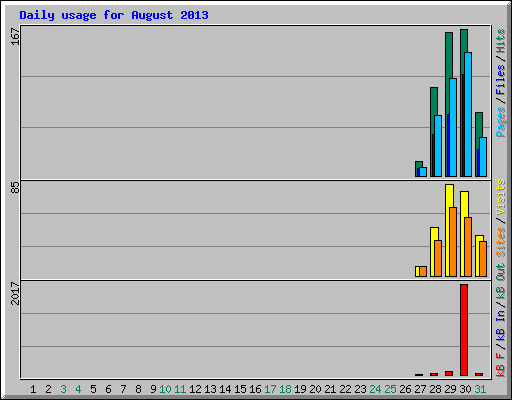Viewport: 512px width, 400px height.
Task: Click day 17 on the x-axis
Action: coord(270,389)
